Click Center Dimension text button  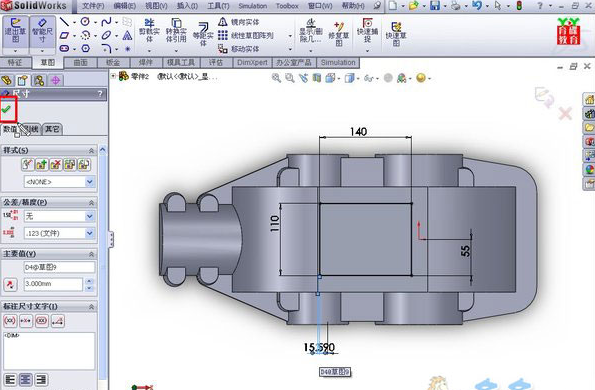(x=26, y=321)
